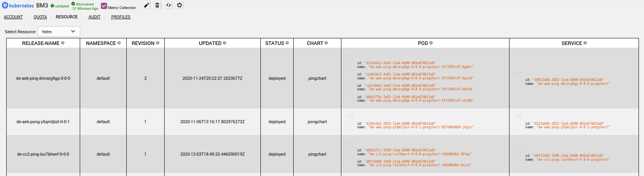Switch to the ACCOUNT tab
644x176 pixels.
tap(13, 17)
